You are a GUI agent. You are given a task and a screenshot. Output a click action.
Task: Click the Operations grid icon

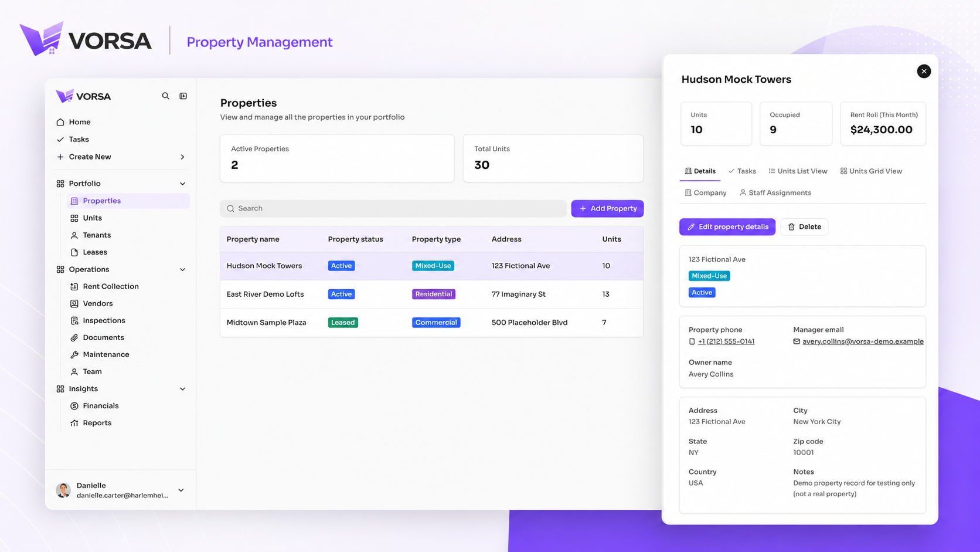click(x=60, y=269)
